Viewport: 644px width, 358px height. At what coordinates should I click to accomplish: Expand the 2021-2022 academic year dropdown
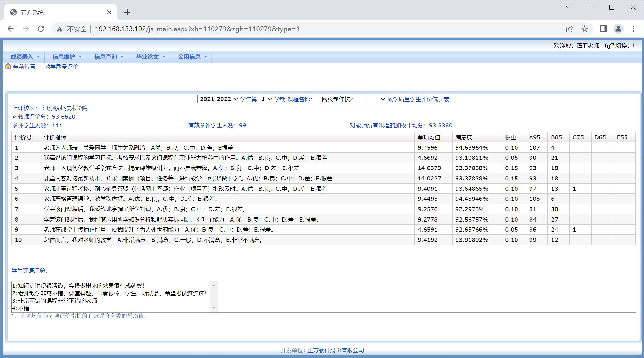pos(218,99)
